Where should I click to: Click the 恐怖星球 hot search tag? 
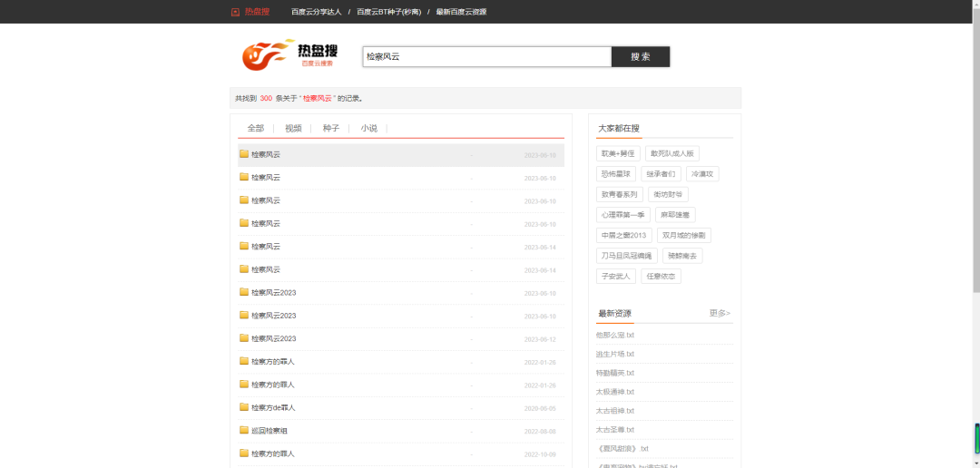(x=615, y=174)
